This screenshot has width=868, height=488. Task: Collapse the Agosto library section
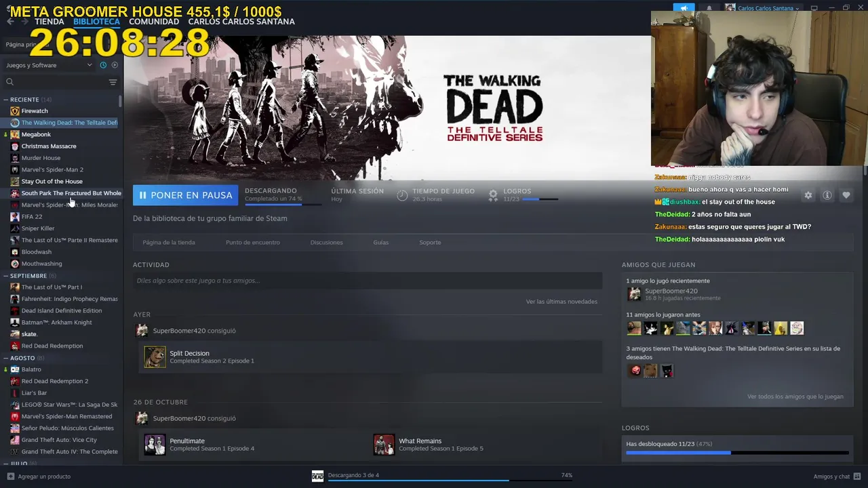(5, 358)
